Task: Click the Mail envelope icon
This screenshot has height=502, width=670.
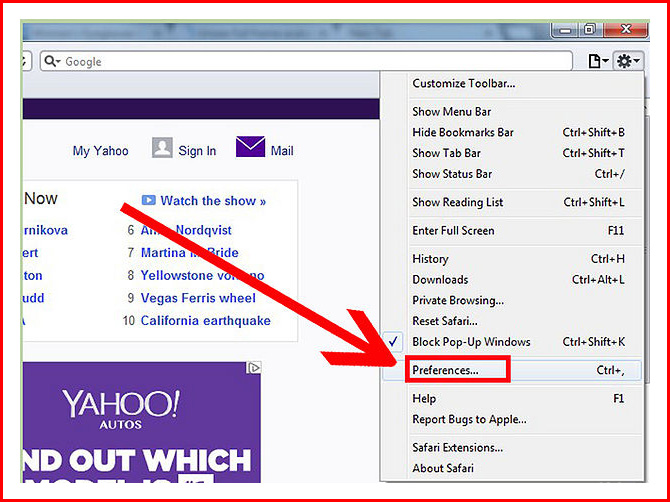Action: coord(250,148)
